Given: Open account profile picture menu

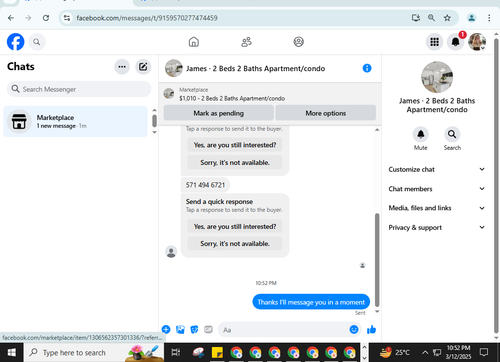Looking at the screenshot, I should tap(477, 42).
